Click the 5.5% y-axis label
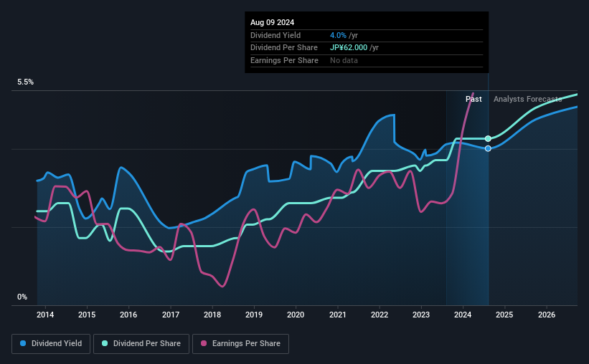 [26, 82]
